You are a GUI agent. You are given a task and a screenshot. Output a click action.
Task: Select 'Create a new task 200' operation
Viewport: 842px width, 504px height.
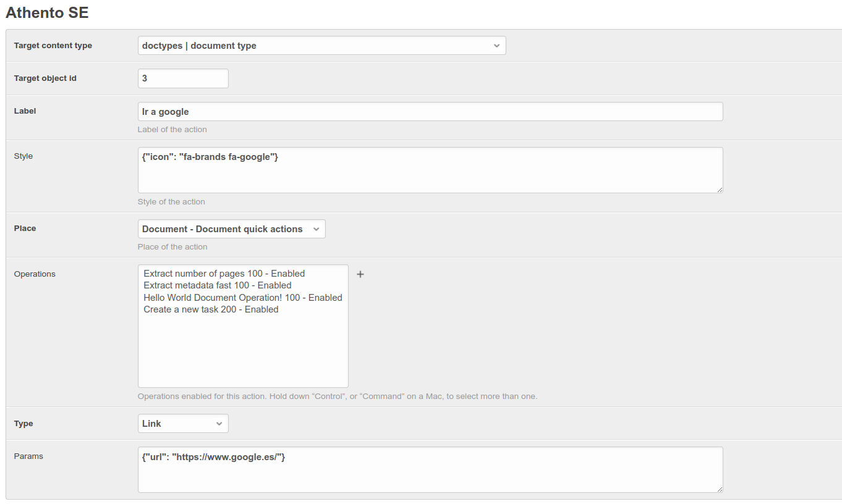211,309
